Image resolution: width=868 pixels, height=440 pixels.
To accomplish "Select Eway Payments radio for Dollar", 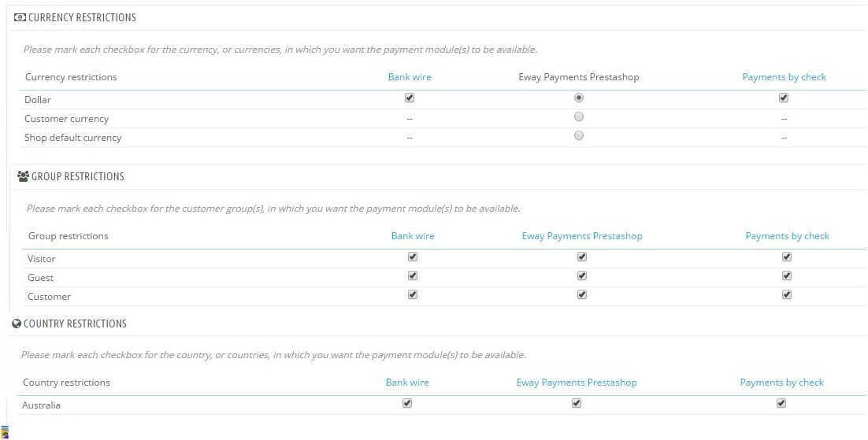I will click(579, 98).
